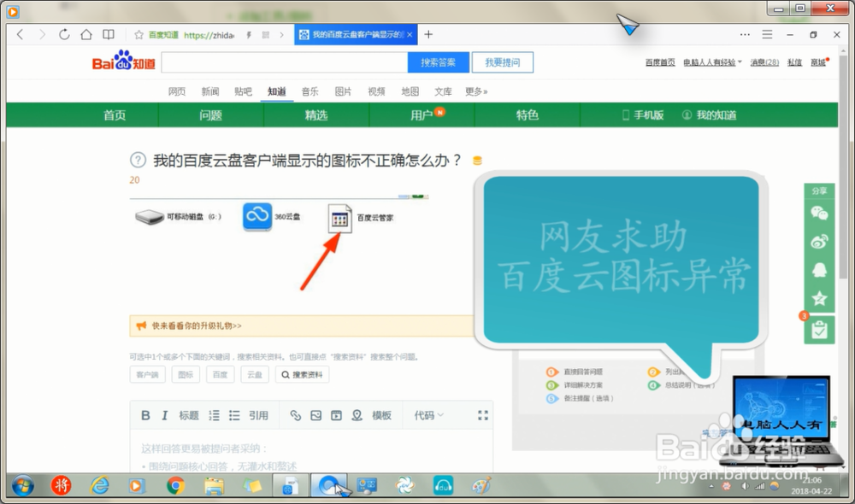855x504 pixels.
Task: Open 用户 in the green navigation bar
Action: (x=422, y=115)
